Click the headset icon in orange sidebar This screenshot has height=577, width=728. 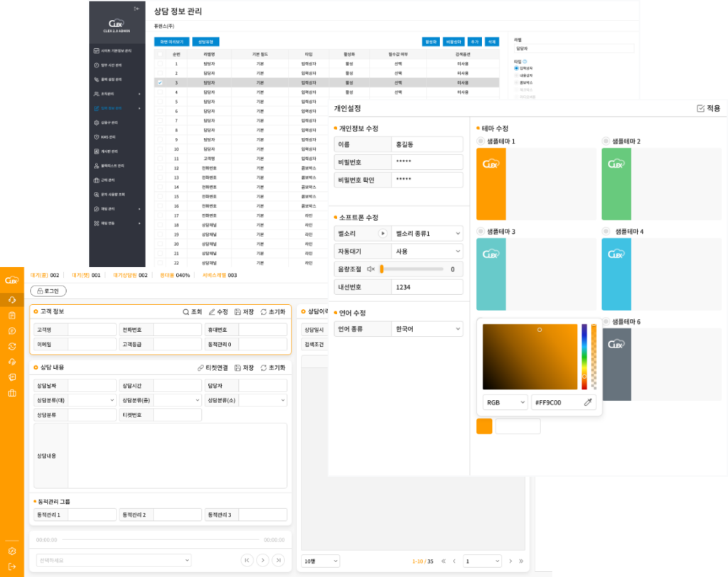point(12,299)
